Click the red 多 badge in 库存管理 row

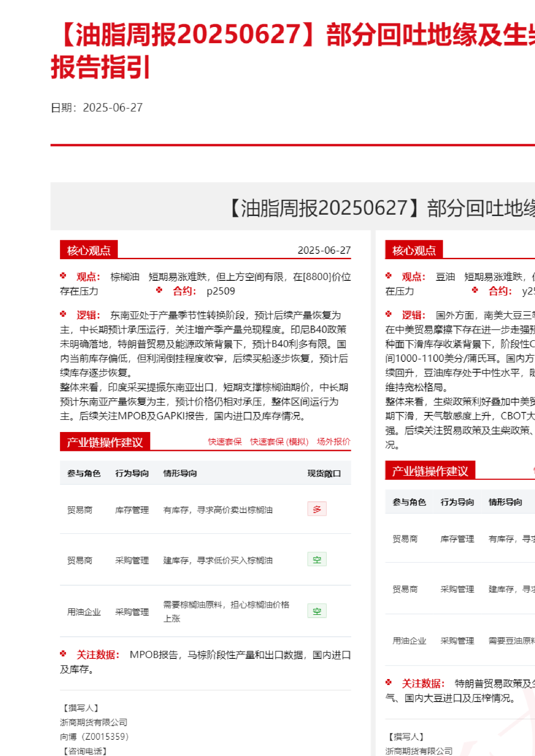[317, 509]
